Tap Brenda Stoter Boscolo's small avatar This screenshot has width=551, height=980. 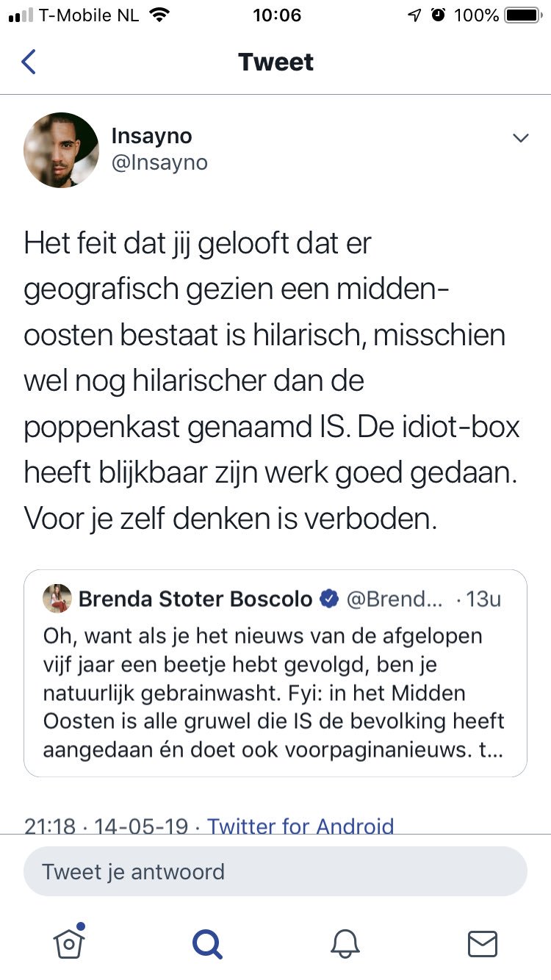pos(57,599)
